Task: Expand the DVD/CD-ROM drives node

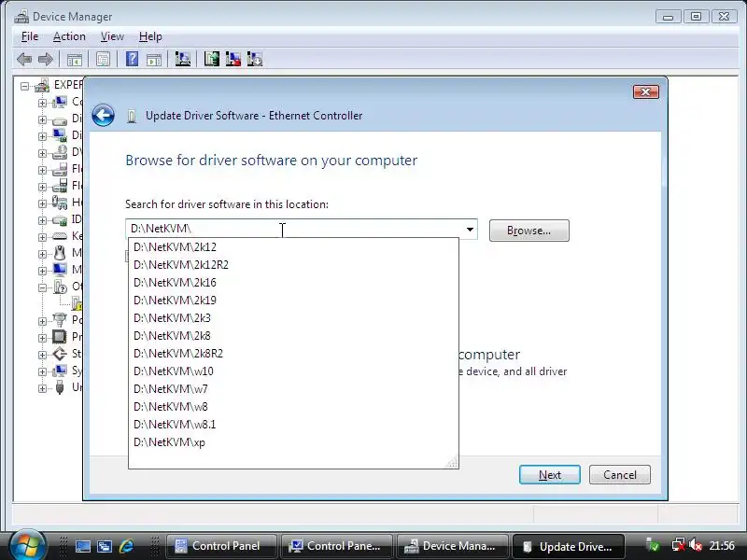Action: click(x=42, y=153)
